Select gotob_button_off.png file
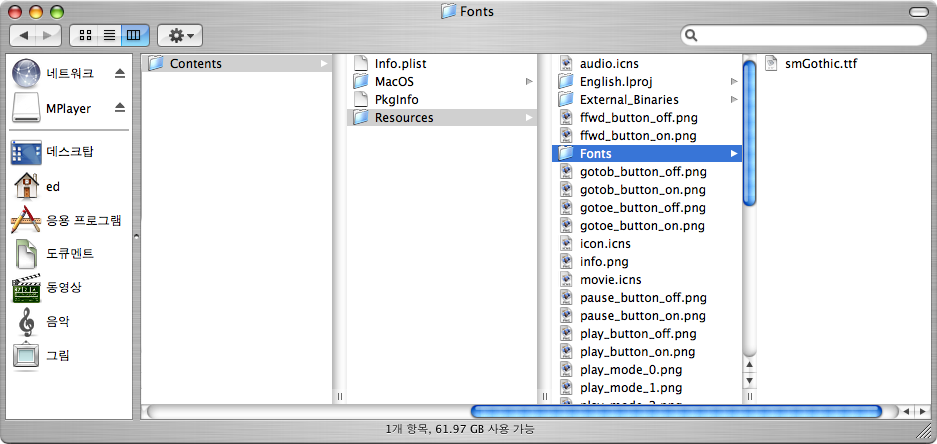 (646, 172)
